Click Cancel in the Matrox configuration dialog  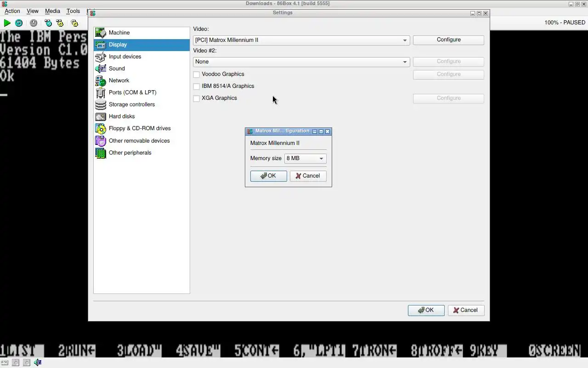click(x=308, y=176)
